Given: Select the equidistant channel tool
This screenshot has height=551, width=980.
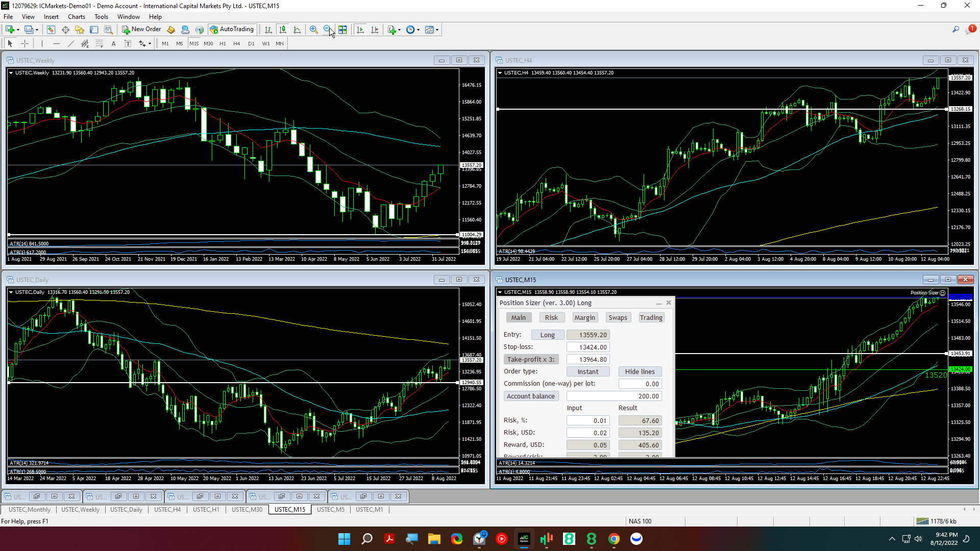Looking at the screenshot, I should tap(85, 44).
